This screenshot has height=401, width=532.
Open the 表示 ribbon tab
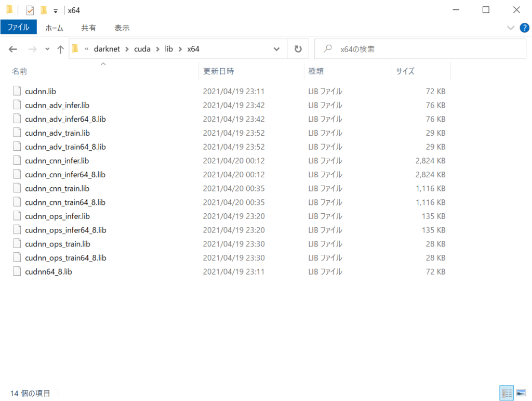122,28
